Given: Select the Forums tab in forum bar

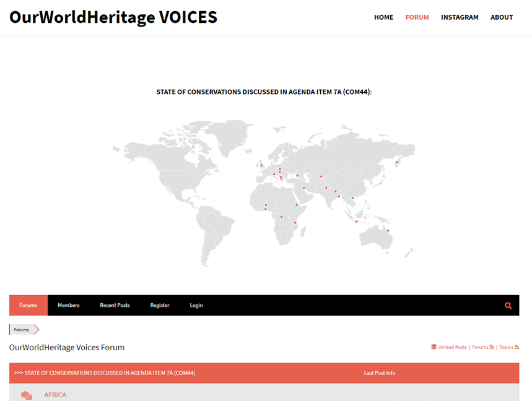Looking at the screenshot, I should tap(28, 305).
